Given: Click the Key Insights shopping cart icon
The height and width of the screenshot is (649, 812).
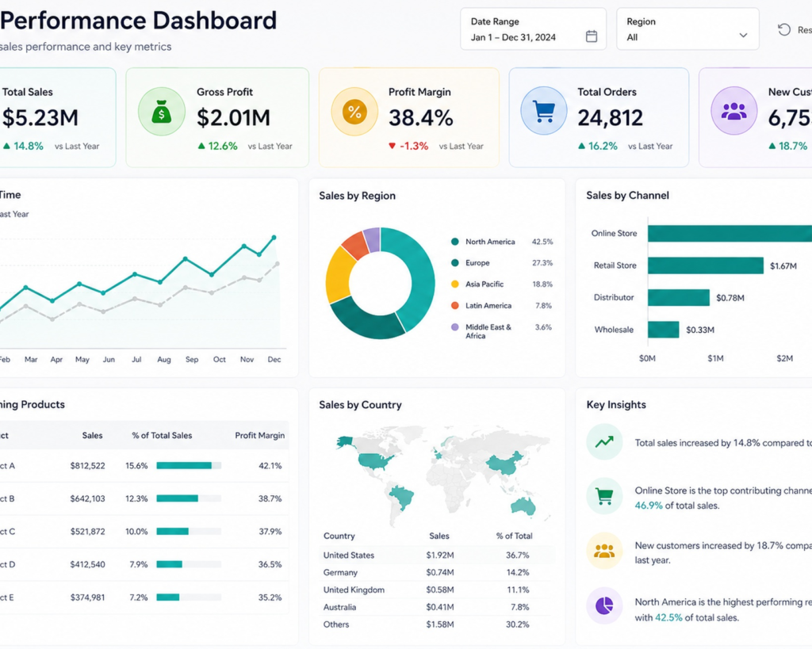Looking at the screenshot, I should tap(604, 496).
